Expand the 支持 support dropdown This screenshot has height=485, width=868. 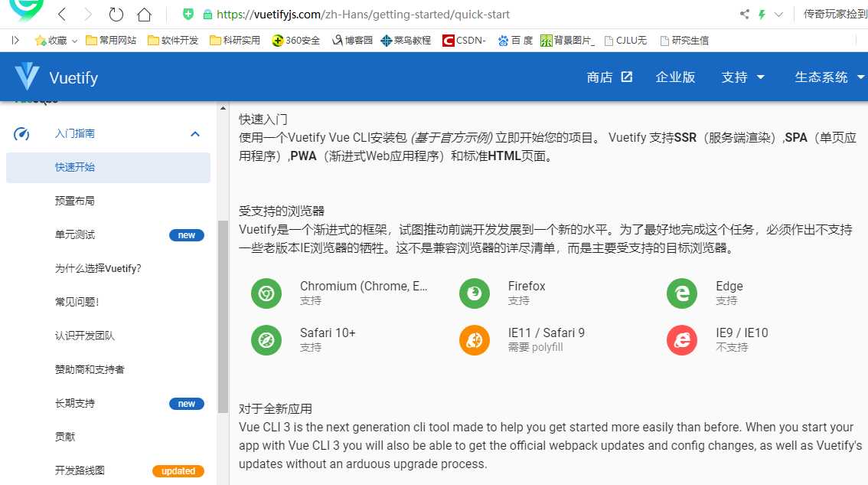(743, 77)
